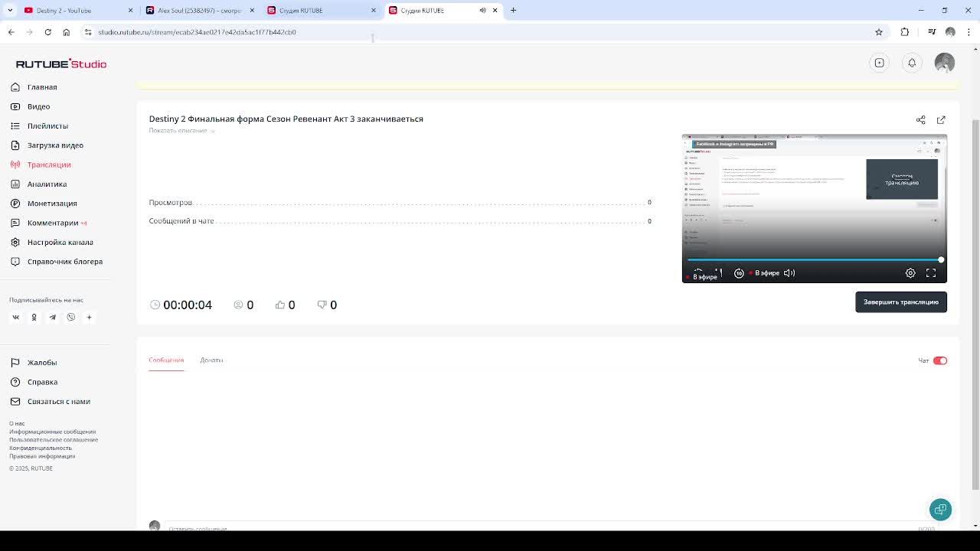Open the Аналитика section
Viewport: 980px width, 551px height.
(47, 184)
